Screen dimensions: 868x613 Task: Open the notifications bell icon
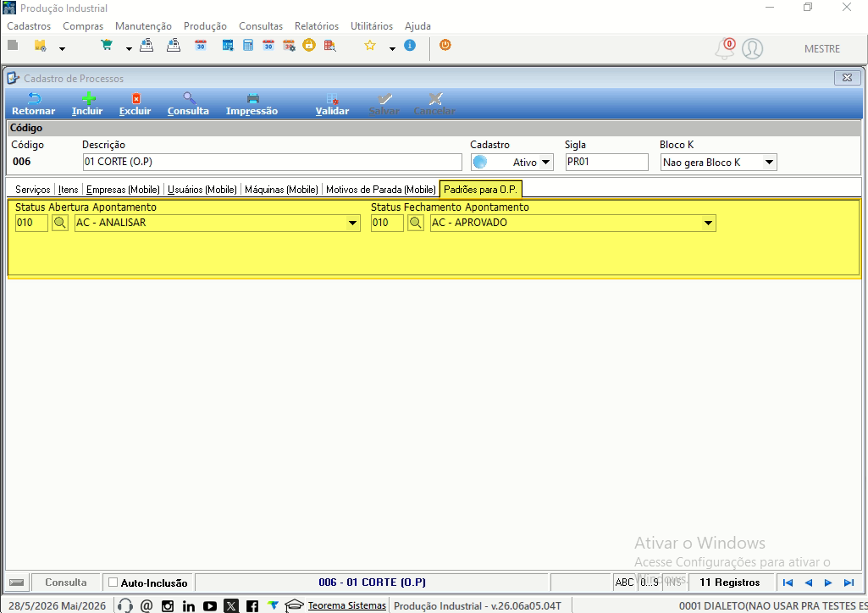point(725,49)
